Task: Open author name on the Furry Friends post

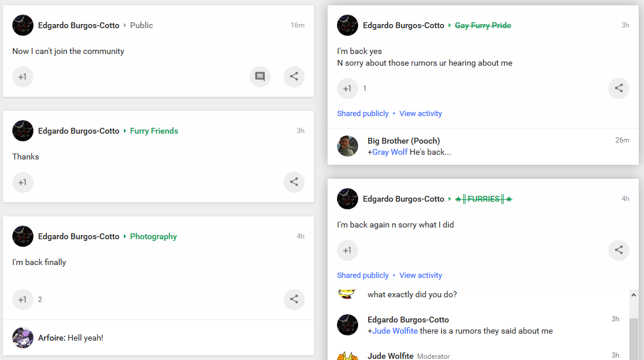Action: pos(79,131)
